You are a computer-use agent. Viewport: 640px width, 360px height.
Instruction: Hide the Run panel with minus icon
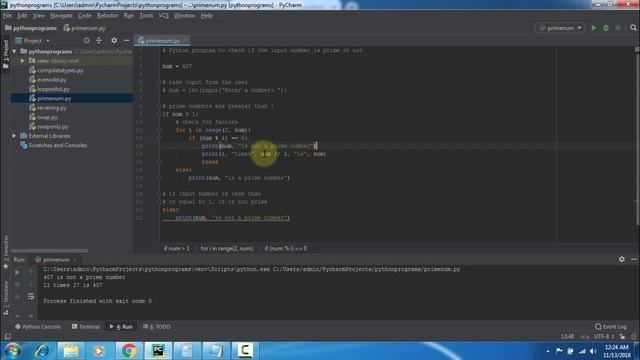click(634, 259)
